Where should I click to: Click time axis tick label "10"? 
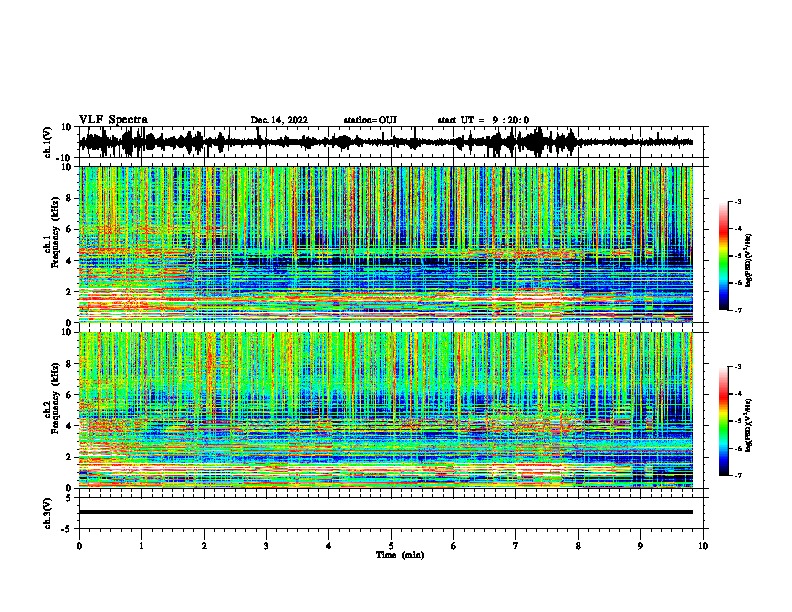click(x=703, y=546)
